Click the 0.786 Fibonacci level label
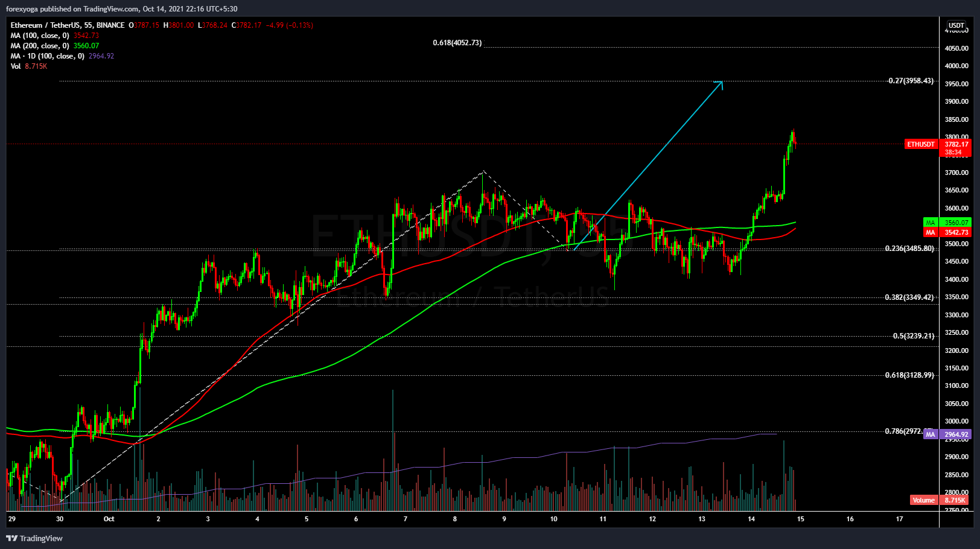Viewport: 980px width, 549px height. pos(904,431)
